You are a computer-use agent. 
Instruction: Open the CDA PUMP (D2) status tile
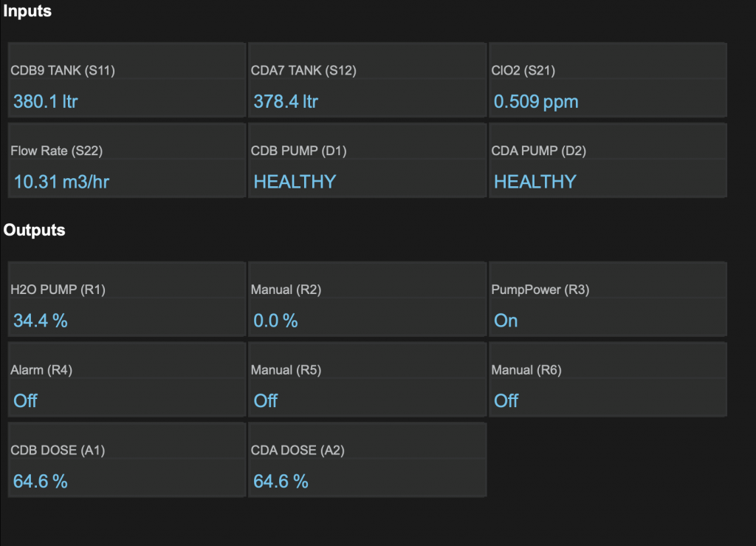click(x=607, y=160)
